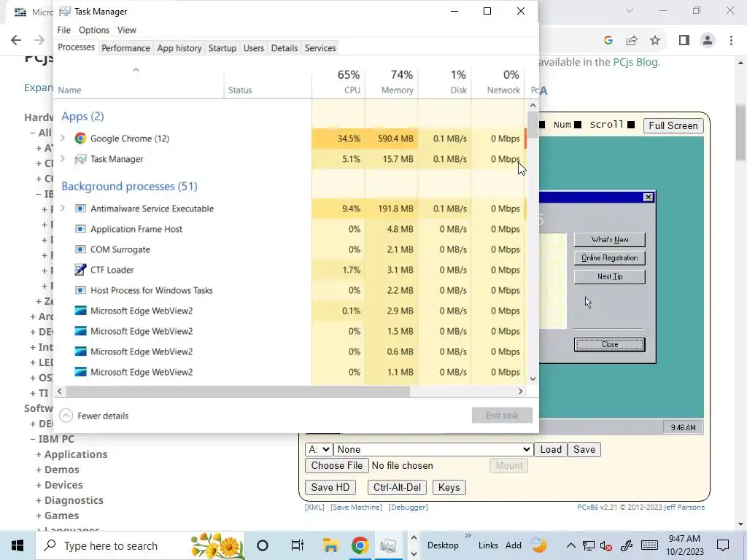
Task: Collapse to Fewer details
Action: coord(94,416)
